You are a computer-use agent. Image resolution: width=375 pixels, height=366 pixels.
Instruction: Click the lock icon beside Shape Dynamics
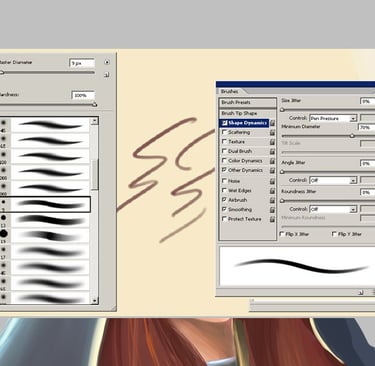272,123
